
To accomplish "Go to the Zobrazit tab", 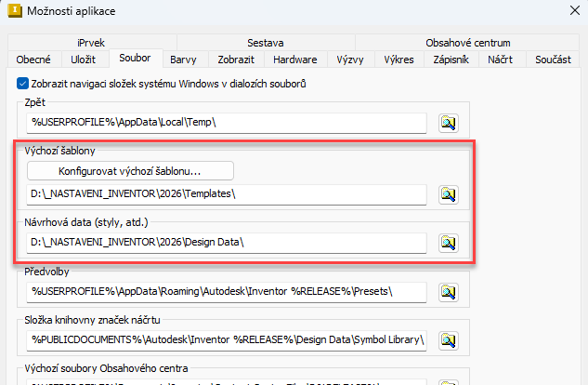I will [x=236, y=60].
